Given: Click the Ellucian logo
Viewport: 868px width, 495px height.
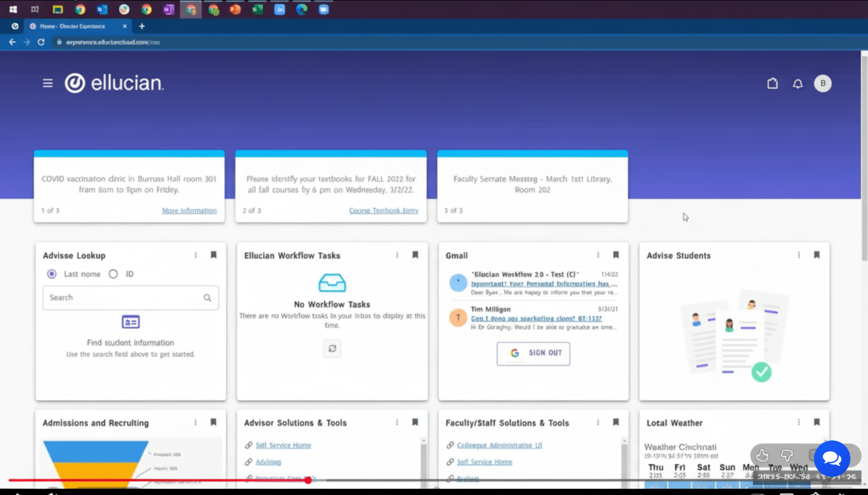Looking at the screenshot, I should 114,83.
